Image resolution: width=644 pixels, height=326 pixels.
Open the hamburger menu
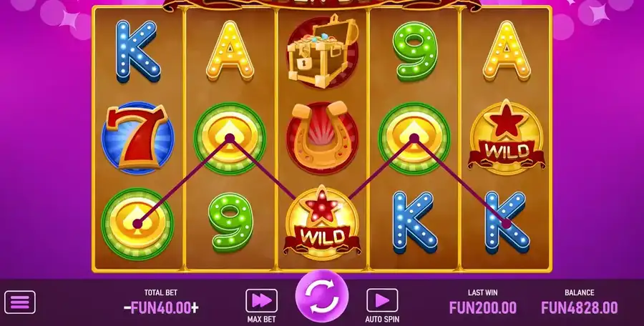point(20,302)
